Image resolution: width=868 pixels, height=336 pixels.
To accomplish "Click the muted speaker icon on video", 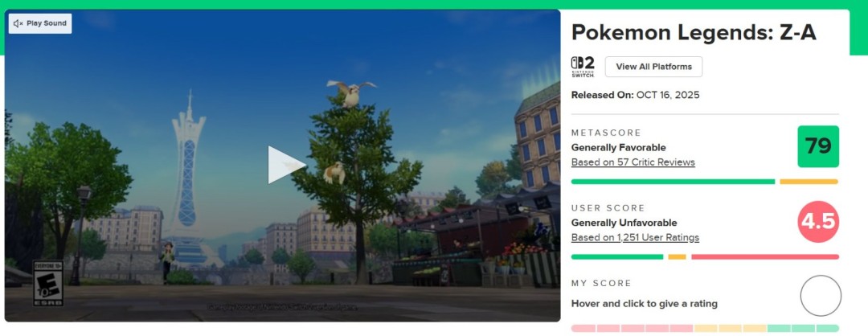I will (18, 23).
